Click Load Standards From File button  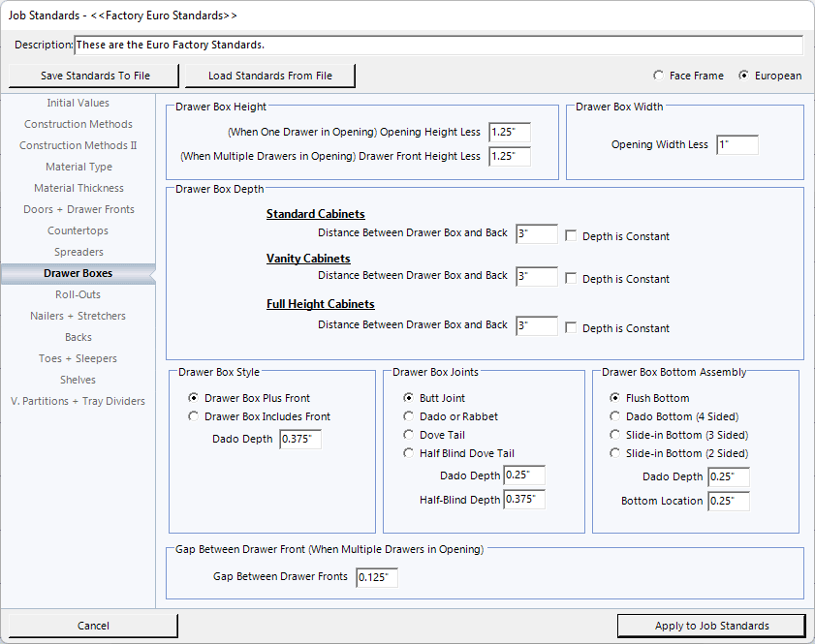pyautogui.click(x=269, y=76)
